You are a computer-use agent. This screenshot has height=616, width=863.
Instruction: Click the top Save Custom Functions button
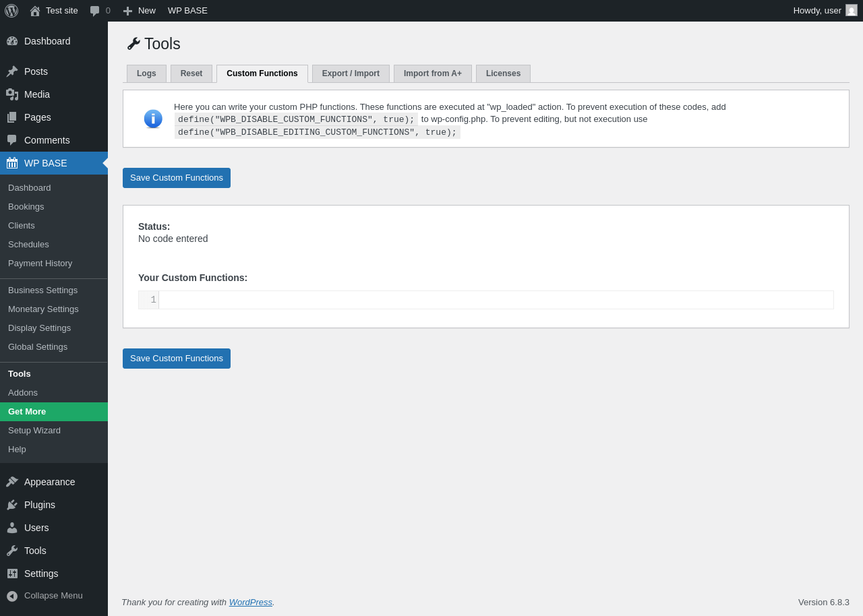pos(177,178)
